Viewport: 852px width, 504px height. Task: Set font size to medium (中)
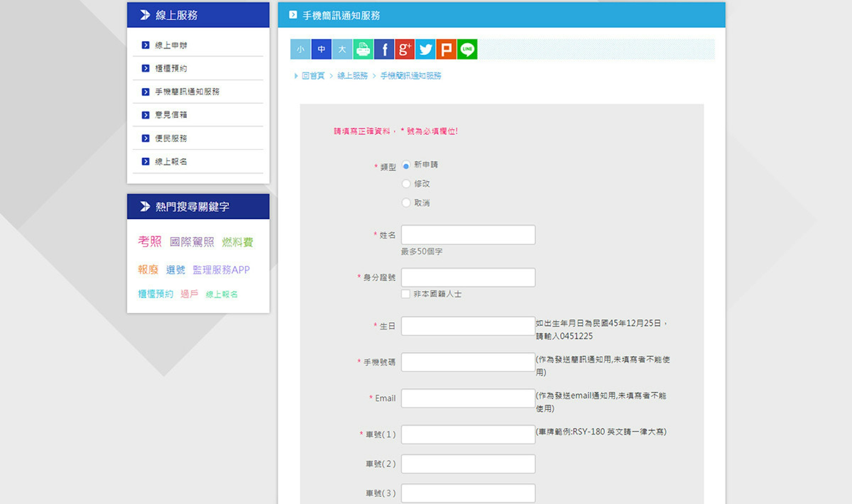[321, 49]
